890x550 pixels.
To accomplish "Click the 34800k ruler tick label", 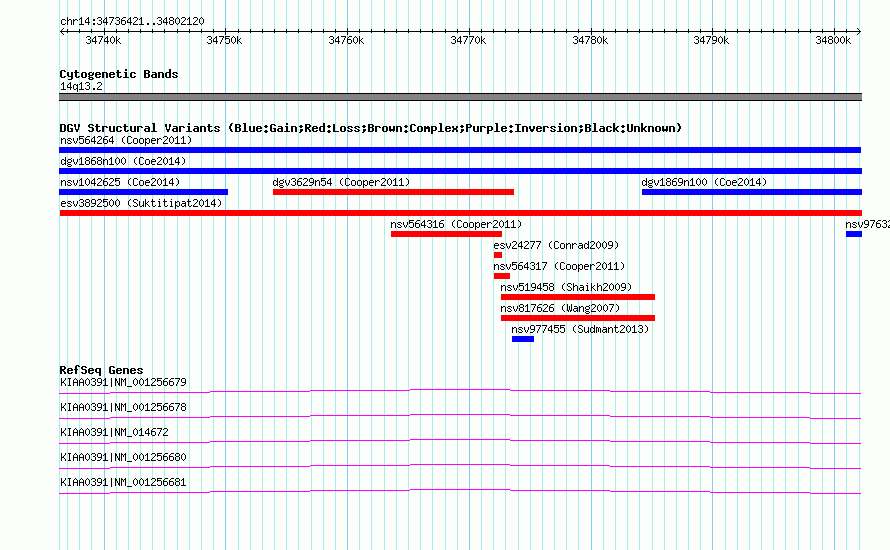I will (833, 40).
